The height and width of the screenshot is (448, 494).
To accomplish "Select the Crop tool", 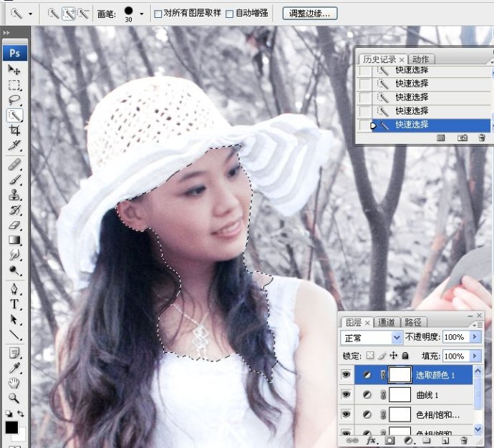I will pyautogui.click(x=14, y=130).
